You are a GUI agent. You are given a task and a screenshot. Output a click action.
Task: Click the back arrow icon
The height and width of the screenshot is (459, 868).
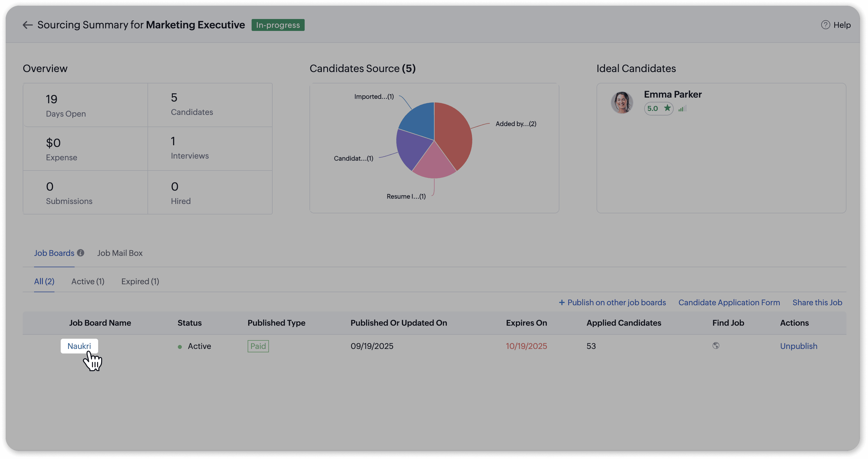point(27,25)
